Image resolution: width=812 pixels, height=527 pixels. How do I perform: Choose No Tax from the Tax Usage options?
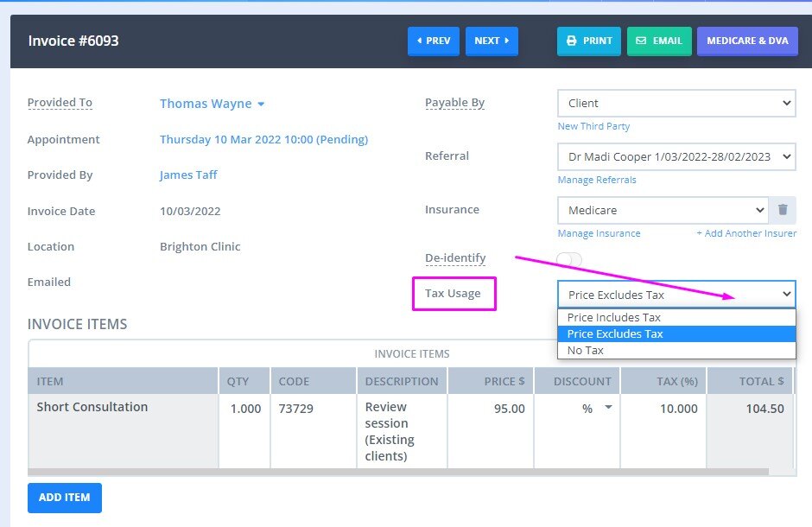[x=676, y=350]
